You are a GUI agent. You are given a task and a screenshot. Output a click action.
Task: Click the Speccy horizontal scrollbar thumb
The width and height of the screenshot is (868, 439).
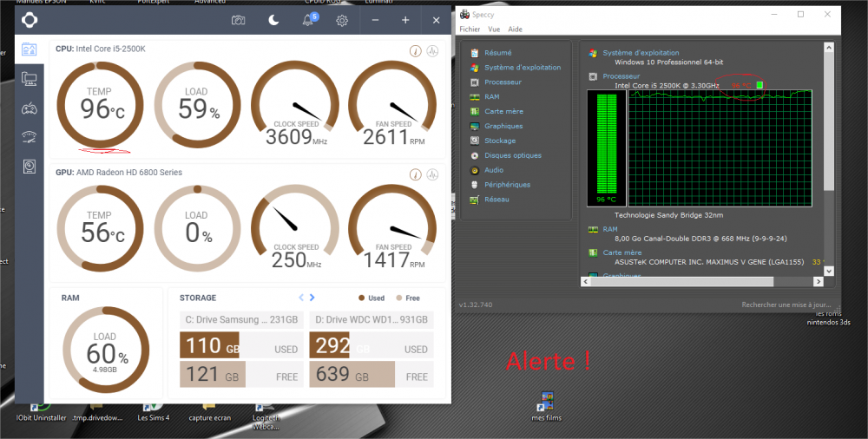(x=682, y=282)
